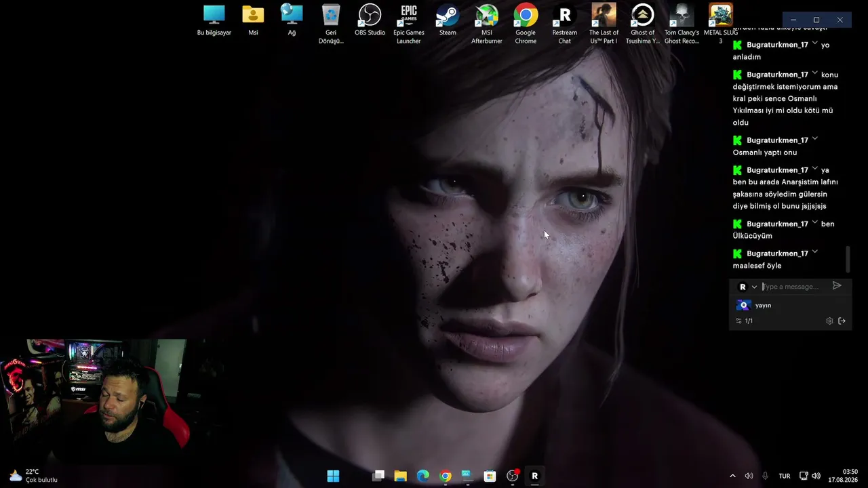This screenshot has width=868, height=488.
Task: Open the Geri Dönüşüm recycle bin icon
Action: (331, 24)
